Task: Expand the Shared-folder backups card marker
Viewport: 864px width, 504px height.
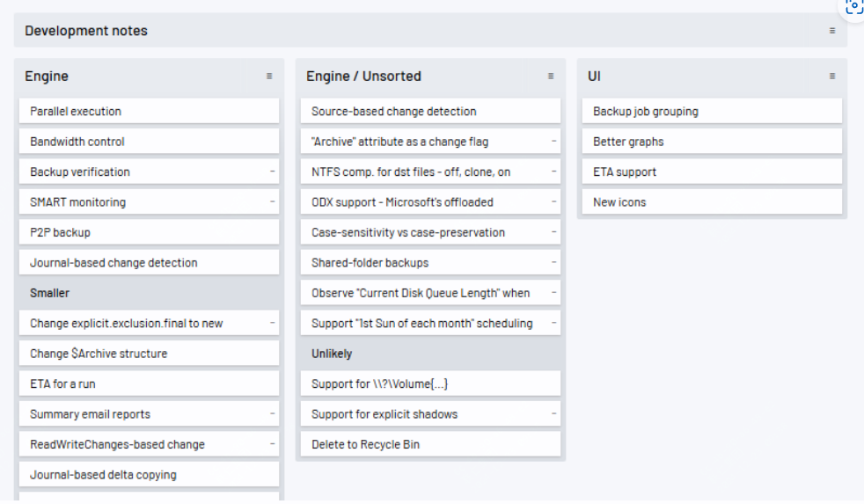Action: pyautogui.click(x=553, y=263)
